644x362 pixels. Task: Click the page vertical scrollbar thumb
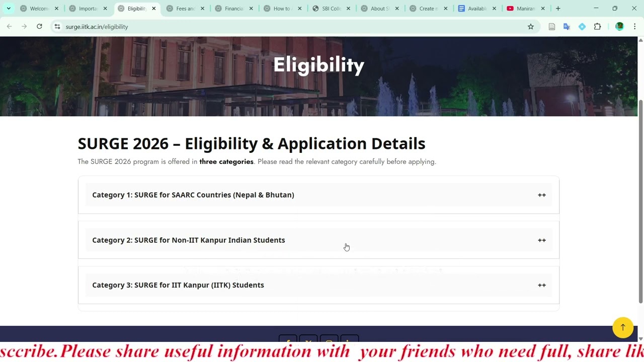point(640,201)
